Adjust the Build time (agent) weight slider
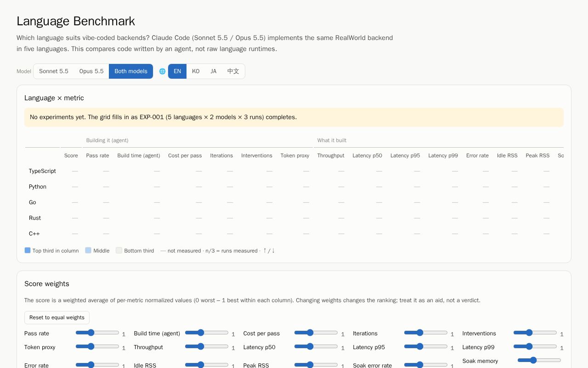The image size is (588, 368). (207, 333)
